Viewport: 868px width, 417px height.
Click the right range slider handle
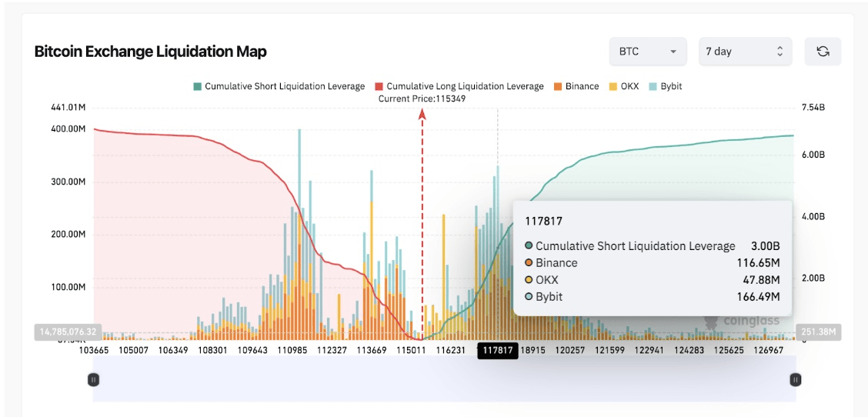pyautogui.click(x=796, y=379)
